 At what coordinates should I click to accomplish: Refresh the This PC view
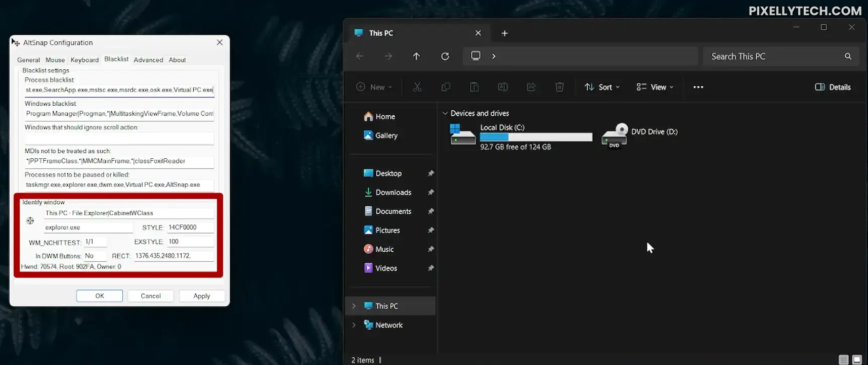(445, 56)
